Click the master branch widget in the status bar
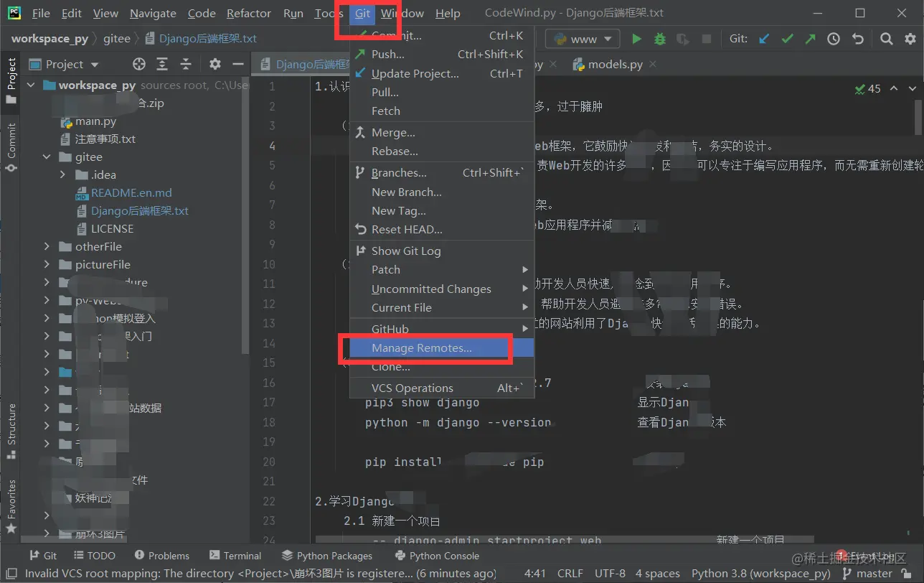The width and height of the screenshot is (924, 583). coord(867,574)
